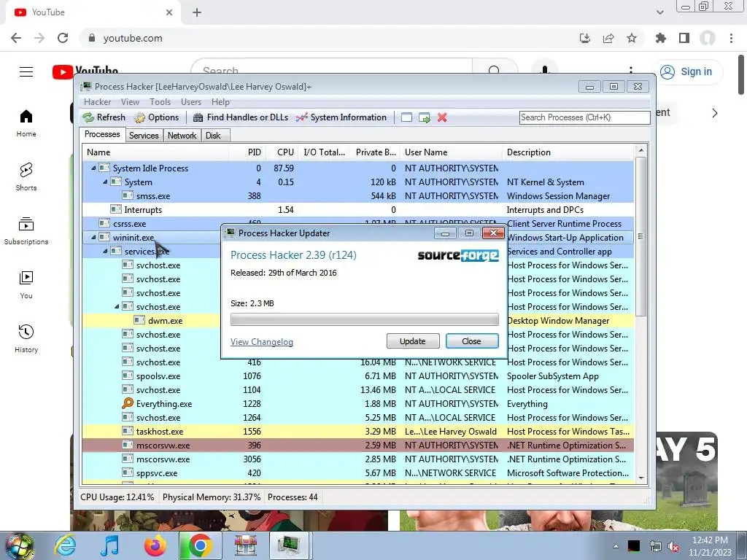Click the Refresh toolbar button
747x560 pixels.
click(104, 117)
